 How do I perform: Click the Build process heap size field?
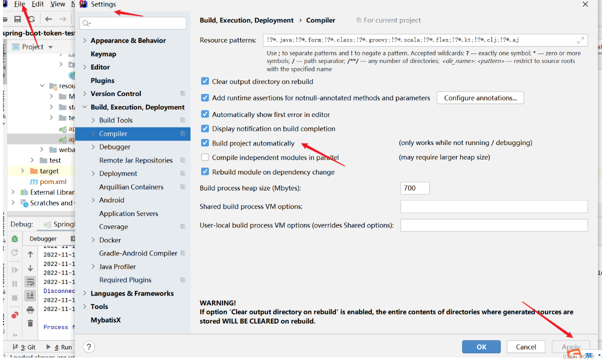click(x=415, y=188)
